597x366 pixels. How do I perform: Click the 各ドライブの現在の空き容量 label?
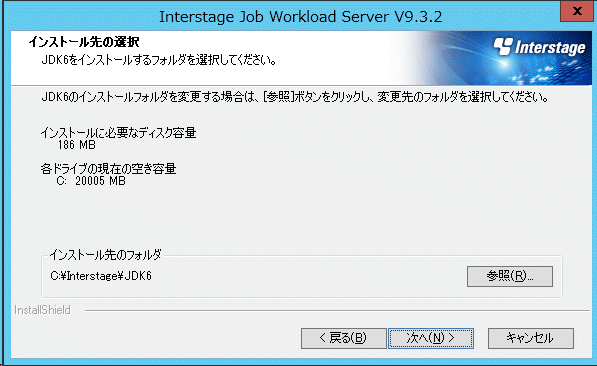point(109,169)
